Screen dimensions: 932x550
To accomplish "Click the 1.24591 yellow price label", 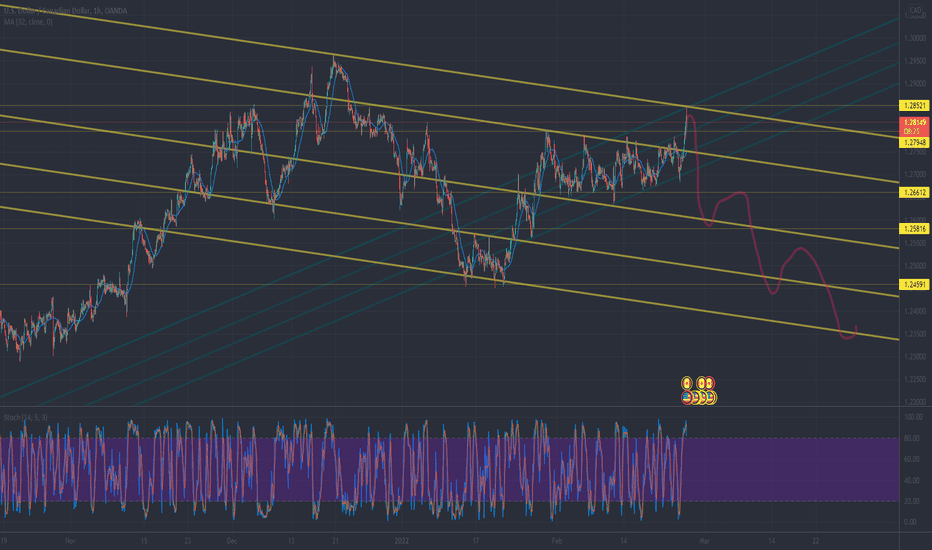I will click(914, 285).
